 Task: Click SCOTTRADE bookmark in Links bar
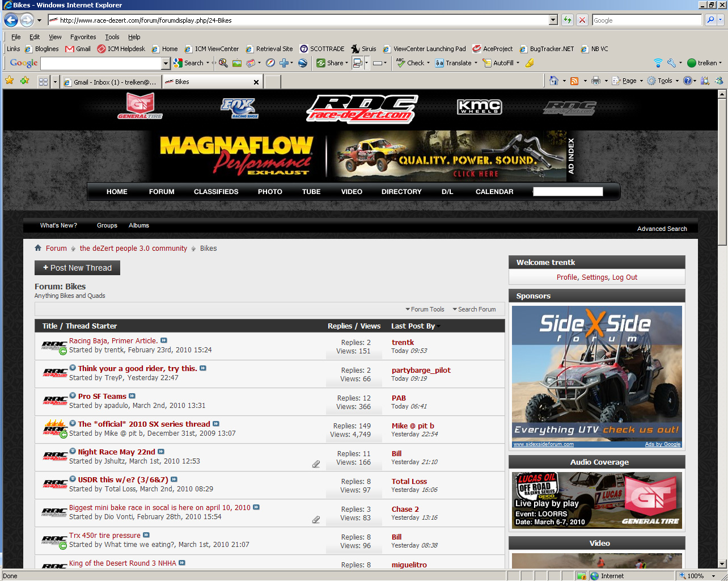point(322,49)
